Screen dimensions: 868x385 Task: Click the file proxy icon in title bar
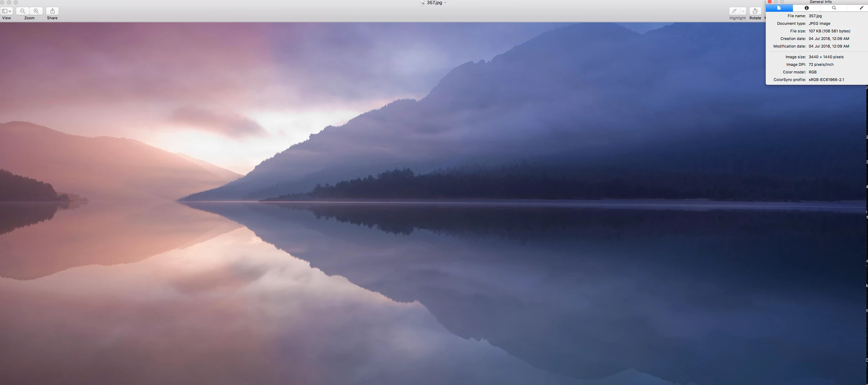422,3
